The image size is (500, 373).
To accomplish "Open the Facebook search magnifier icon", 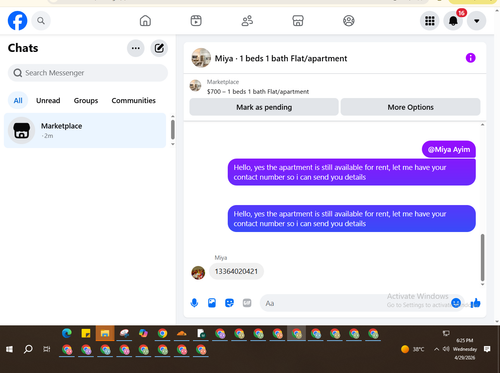I will 41,21.
